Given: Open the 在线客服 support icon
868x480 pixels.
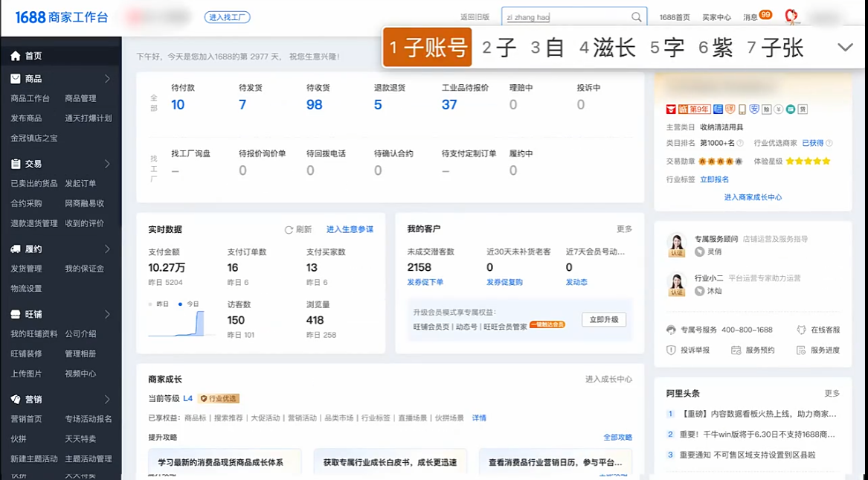Looking at the screenshot, I should [x=801, y=330].
